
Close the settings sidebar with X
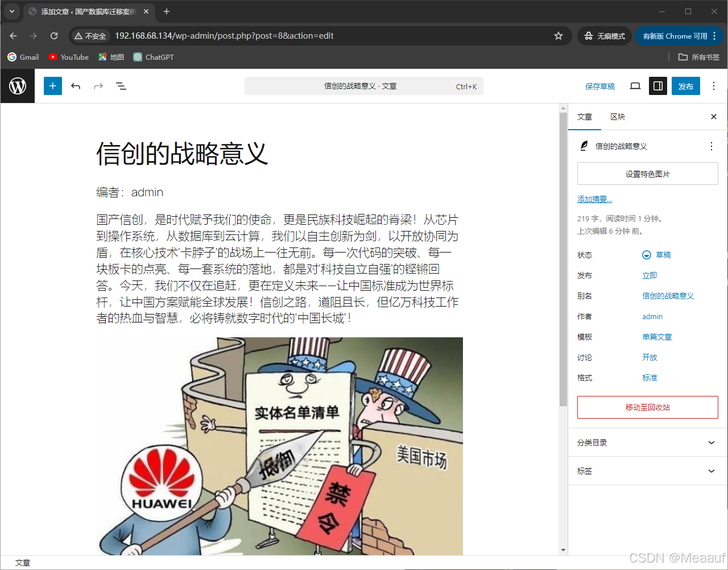pos(714,117)
